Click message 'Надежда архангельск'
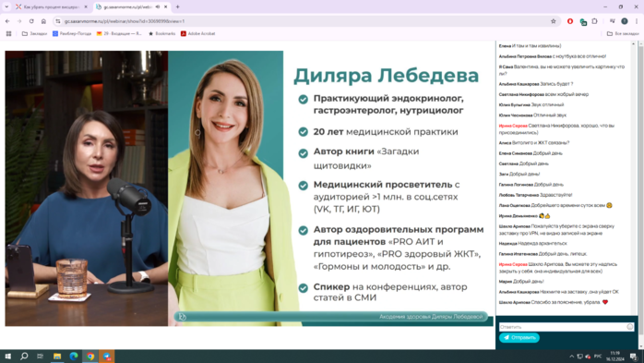This screenshot has width=644, height=363. (543, 243)
